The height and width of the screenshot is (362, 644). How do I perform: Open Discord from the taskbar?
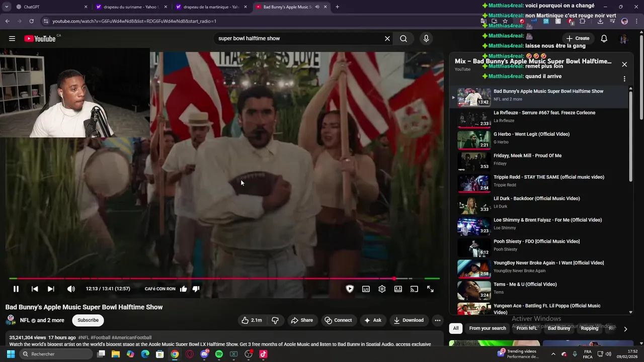(204, 354)
